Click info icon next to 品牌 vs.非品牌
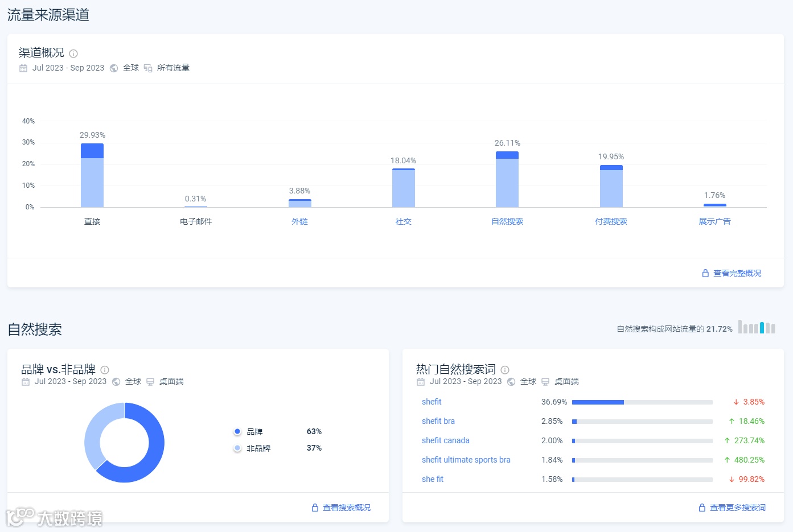This screenshot has height=532, width=793. click(105, 370)
